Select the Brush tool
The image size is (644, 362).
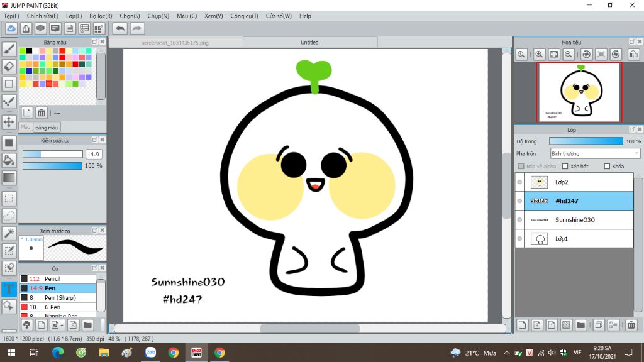click(9, 49)
